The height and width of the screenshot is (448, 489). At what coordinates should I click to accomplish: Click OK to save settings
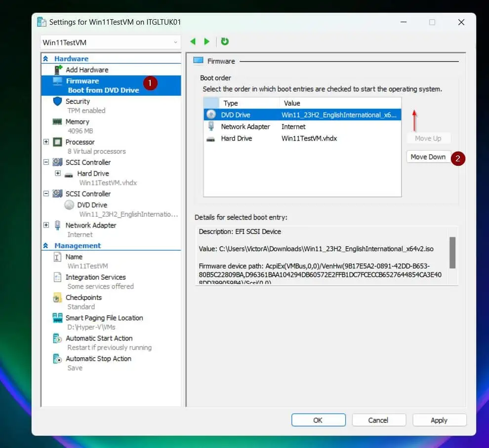tap(318, 420)
